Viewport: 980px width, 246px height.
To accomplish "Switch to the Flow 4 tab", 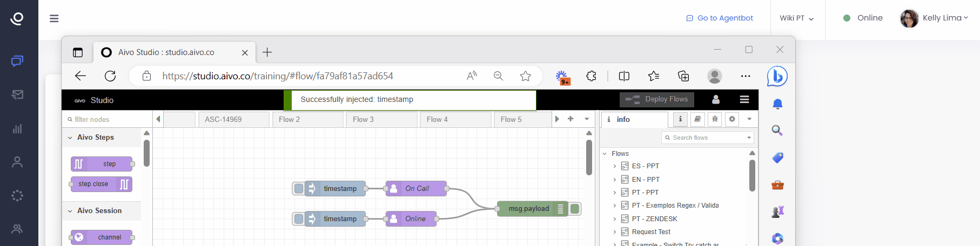I will 455,119.
